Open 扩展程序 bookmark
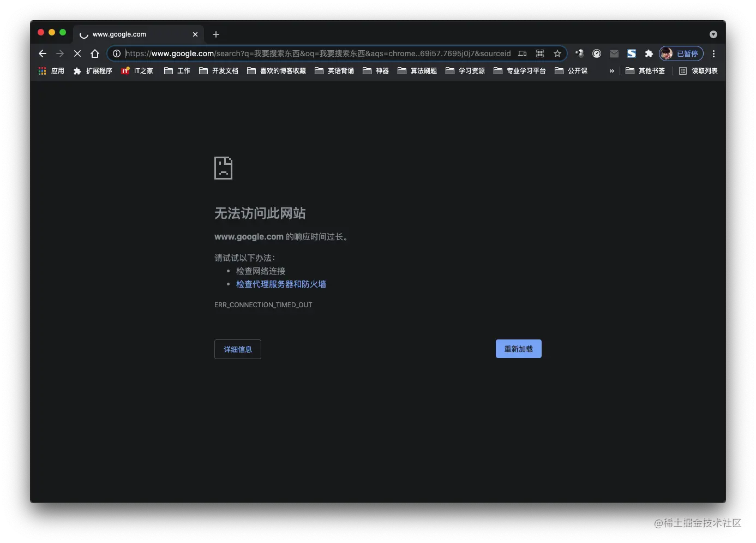This screenshot has width=756, height=543. coord(93,71)
